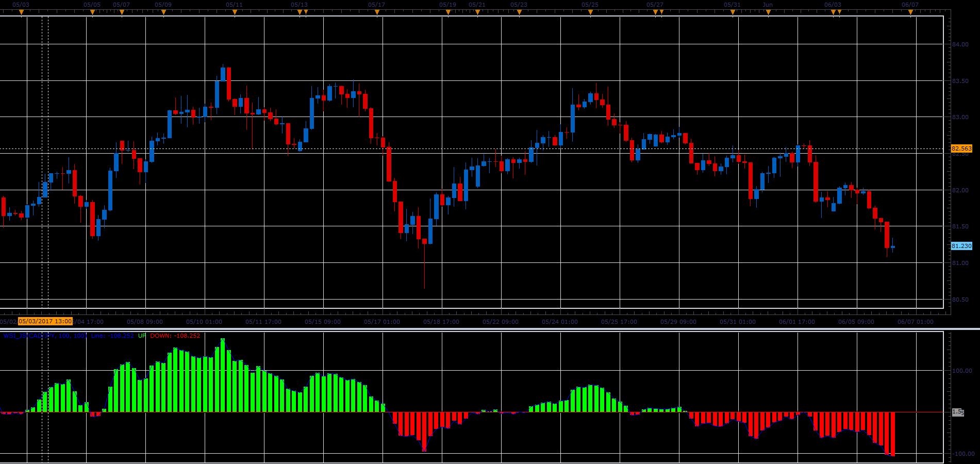Click the 82.00 price axis label
980x464 pixels.
[x=960, y=190]
